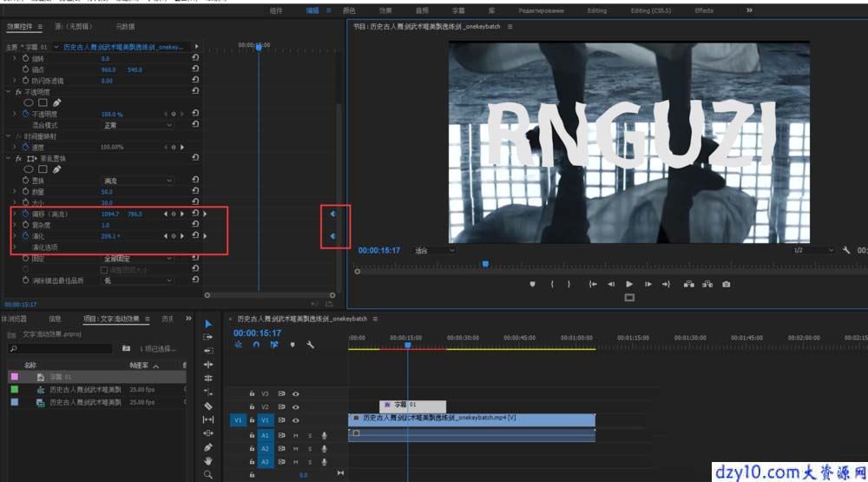The image size is (868, 482).
Task: Play the Program monitor video
Action: [629, 284]
